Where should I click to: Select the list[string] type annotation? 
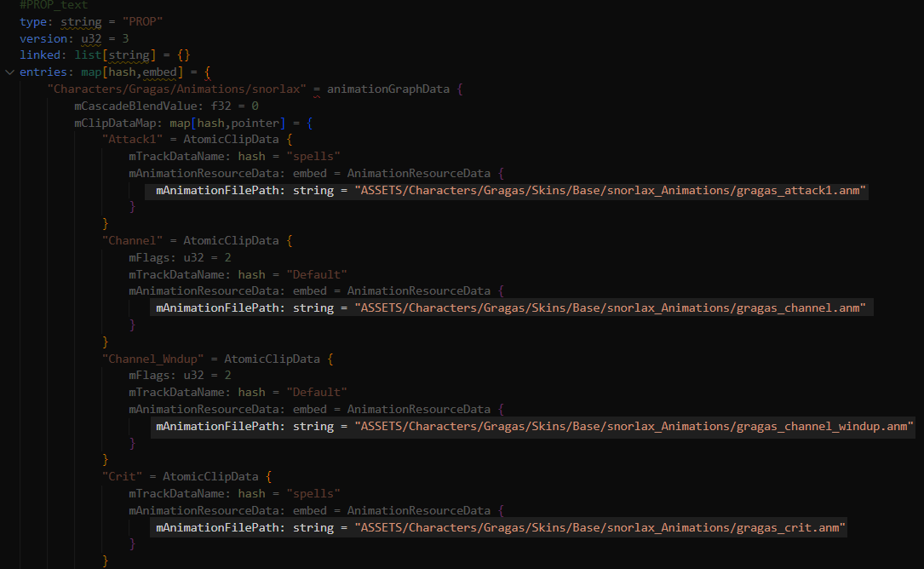click(116, 55)
